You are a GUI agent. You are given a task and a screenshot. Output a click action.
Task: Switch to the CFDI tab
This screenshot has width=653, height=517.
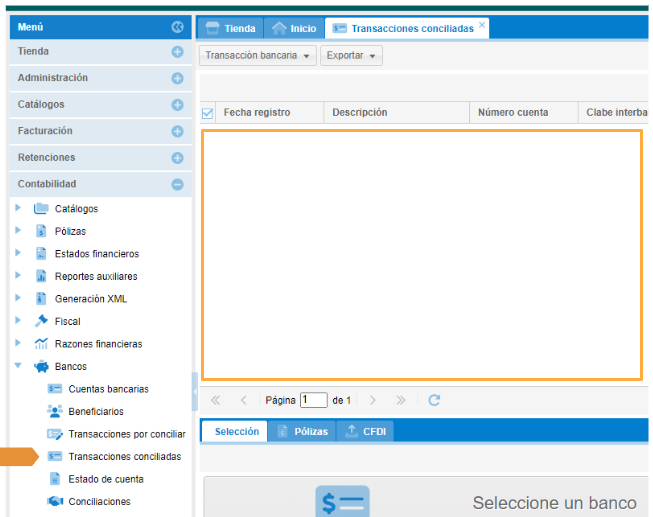[365, 432]
